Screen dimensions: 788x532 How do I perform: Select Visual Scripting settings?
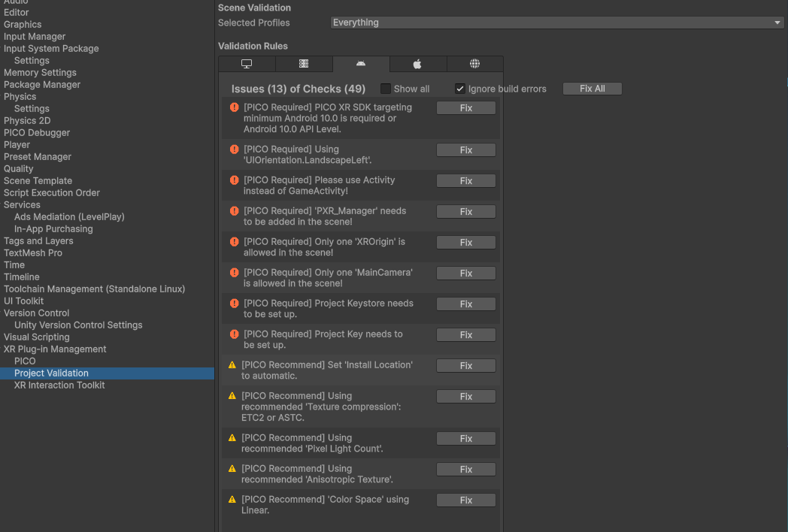click(37, 337)
